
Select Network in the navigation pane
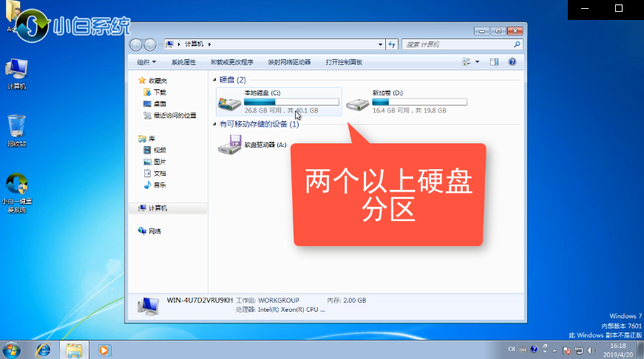pos(150,231)
